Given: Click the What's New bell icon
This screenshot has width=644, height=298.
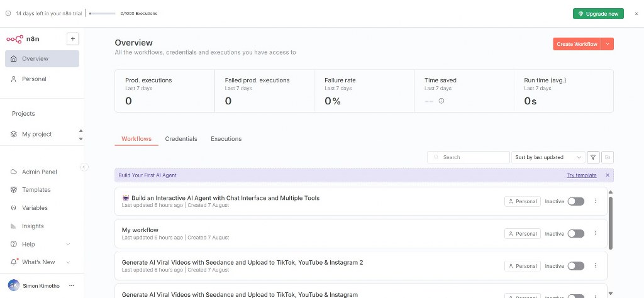Looking at the screenshot, I should [14, 262].
